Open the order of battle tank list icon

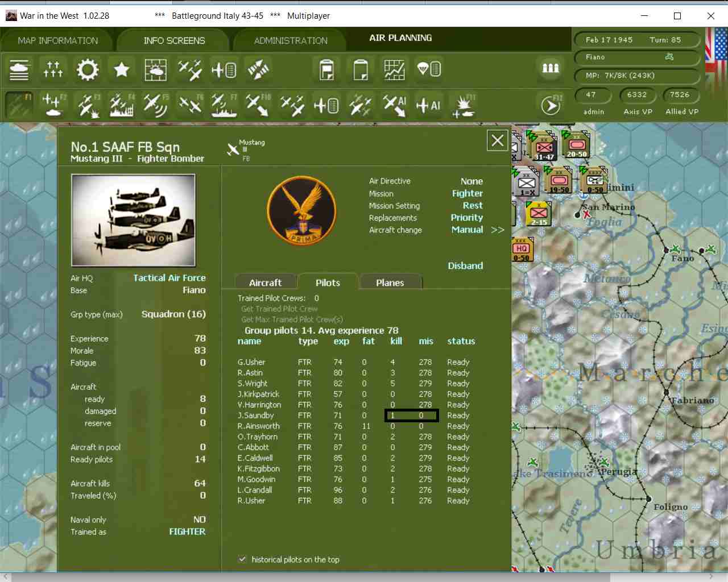point(19,70)
